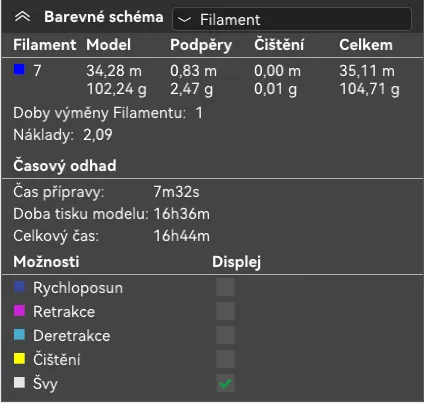Open the Filament color scheme dropdown

pyautogui.click(x=292, y=19)
